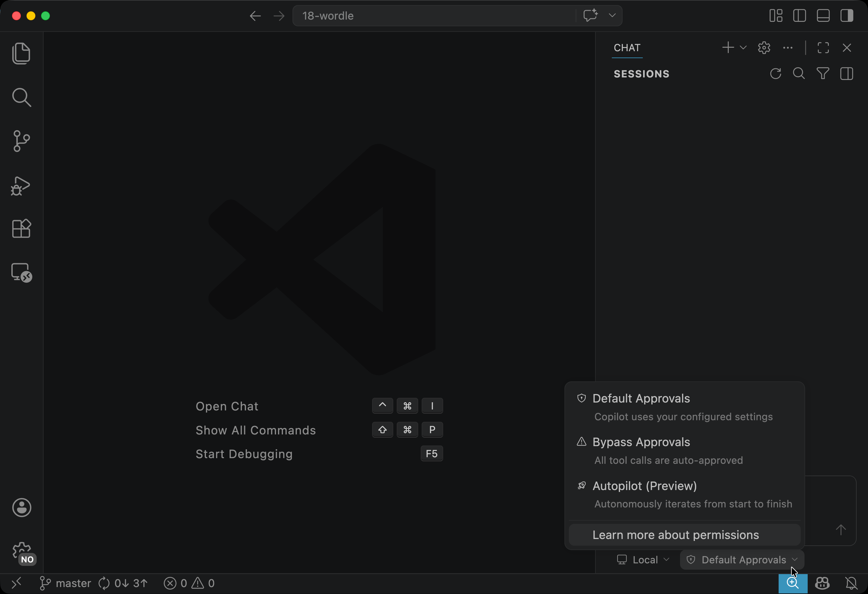Go forward with the right arrow
The height and width of the screenshot is (594, 868).
click(279, 16)
